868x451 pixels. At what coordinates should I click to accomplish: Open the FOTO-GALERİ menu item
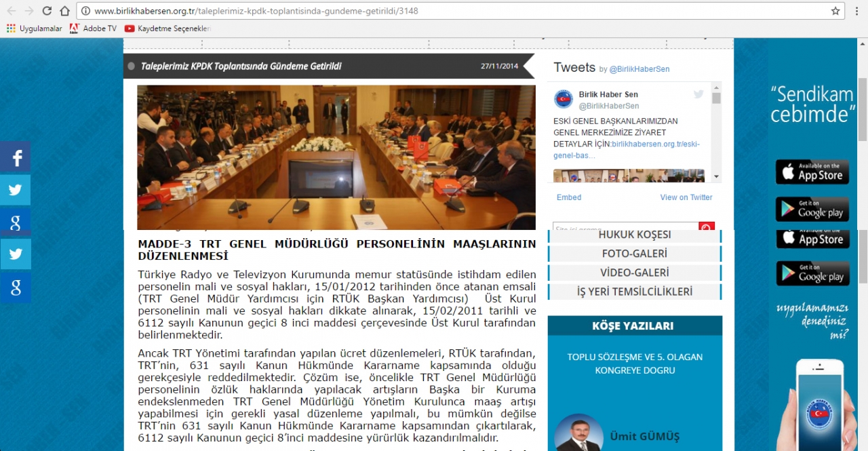tap(635, 254)
